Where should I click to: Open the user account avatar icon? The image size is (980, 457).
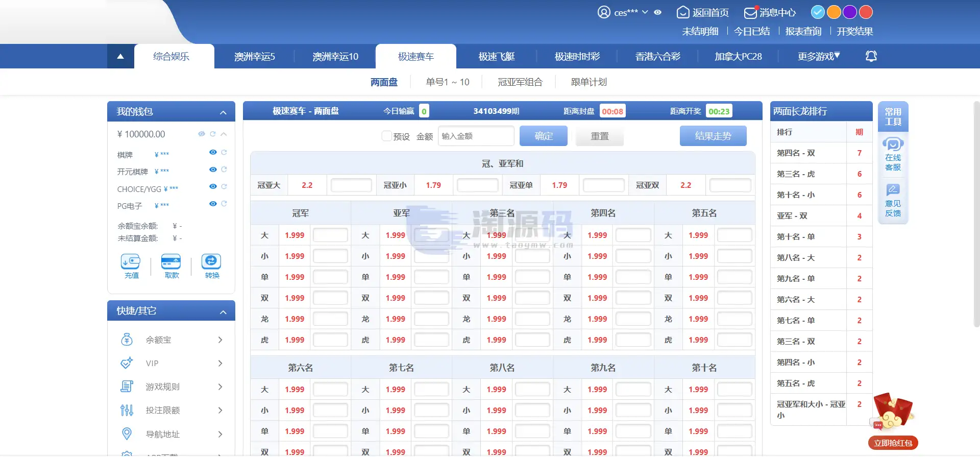click(604, 12)
